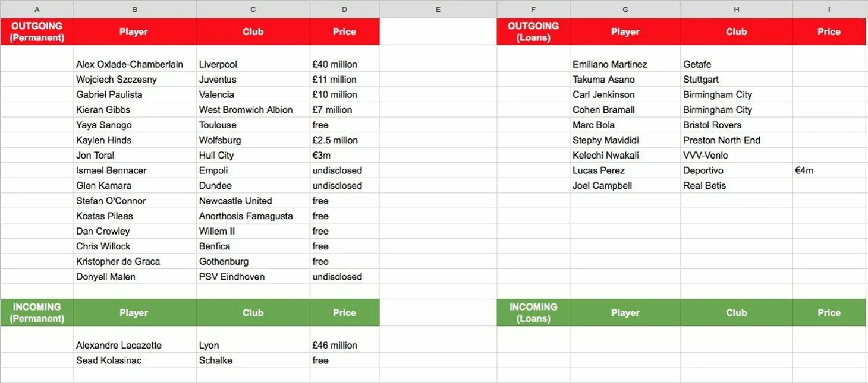This screenshot has height=383, width=868.
Task: Click the €4m price for Lucas Perez
Action: 804,170
